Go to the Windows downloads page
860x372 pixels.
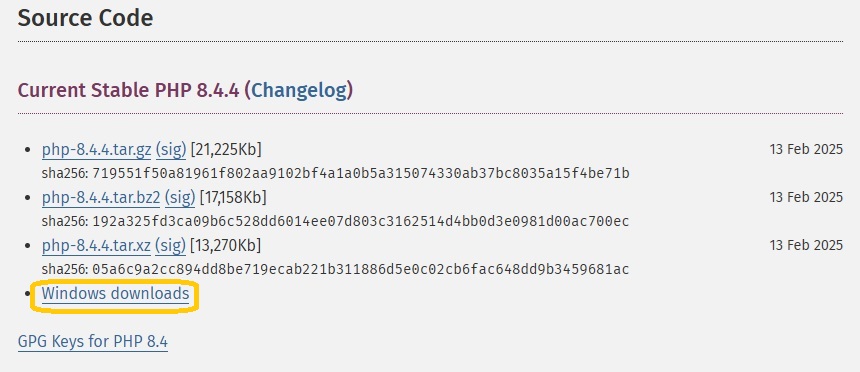(x=115, y=294)
